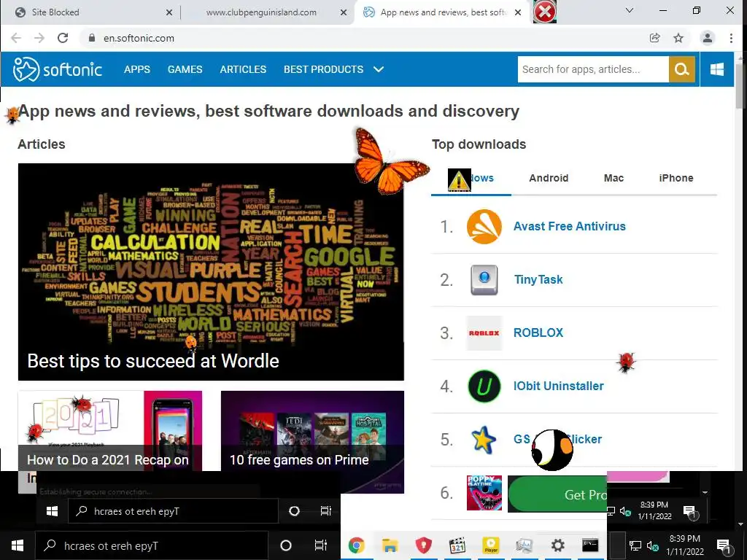Switch to the Mac downloads tab
The width and height of the screenshot is (747, 560).
[x=614, y=178]
